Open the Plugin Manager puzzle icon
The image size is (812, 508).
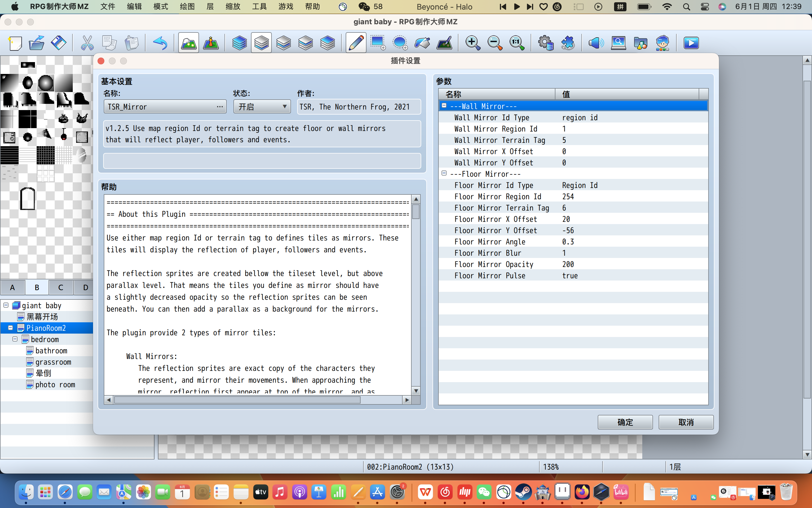coord(568,43)
